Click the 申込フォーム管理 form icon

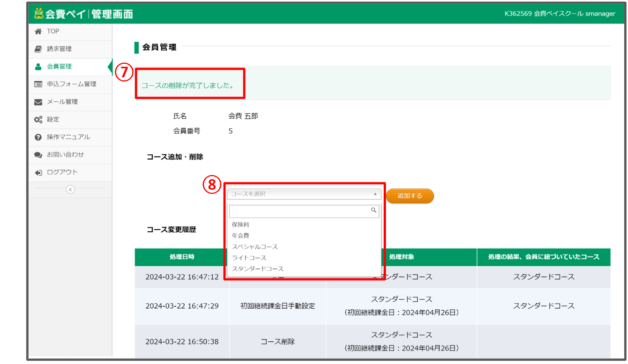38,84
